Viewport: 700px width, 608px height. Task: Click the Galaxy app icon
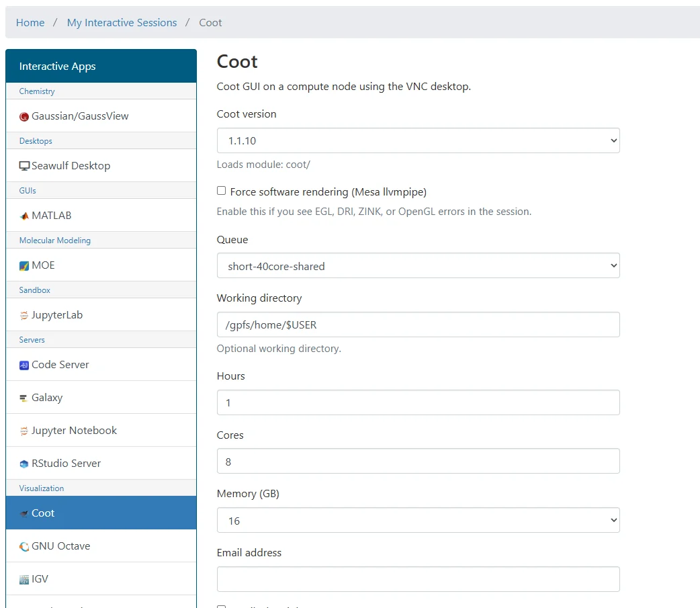coord(24,398)
